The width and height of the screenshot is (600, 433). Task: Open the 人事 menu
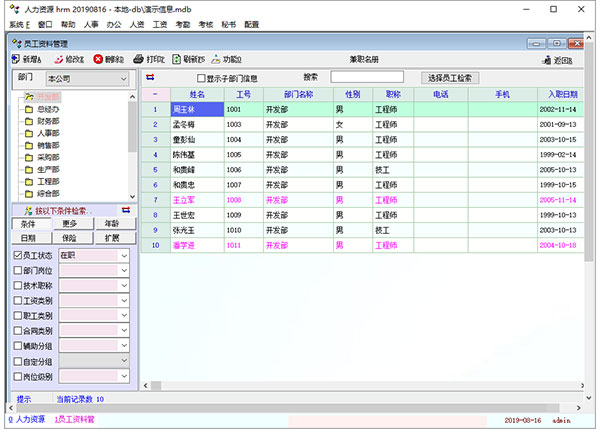point(91,24)
